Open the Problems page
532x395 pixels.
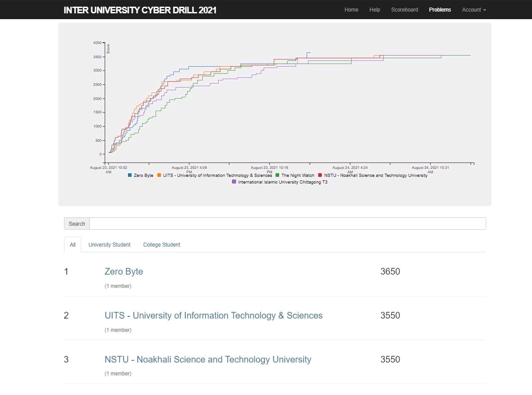click(440, 9)
